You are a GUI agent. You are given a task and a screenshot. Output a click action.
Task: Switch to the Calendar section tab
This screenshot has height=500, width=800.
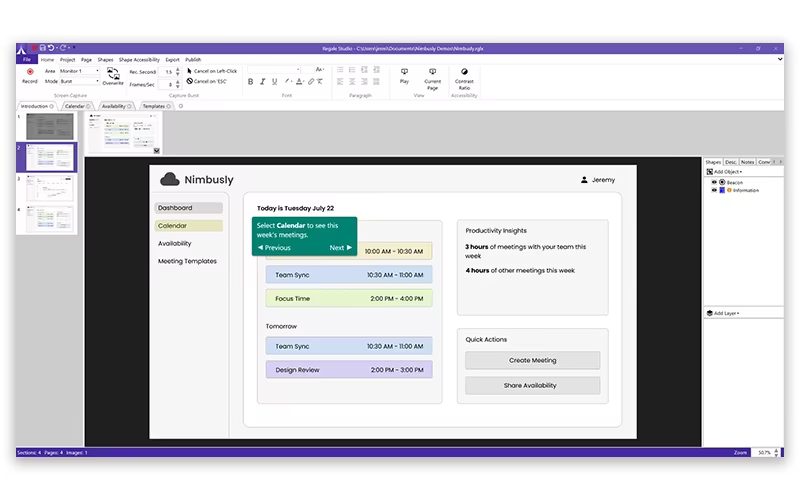[x=78, y=106]
